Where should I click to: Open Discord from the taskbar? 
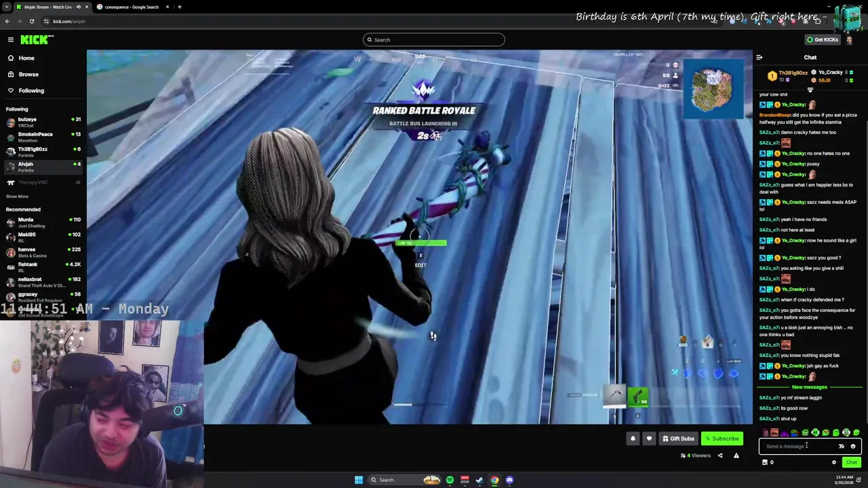pyautogui.click(x=509, y=480)
